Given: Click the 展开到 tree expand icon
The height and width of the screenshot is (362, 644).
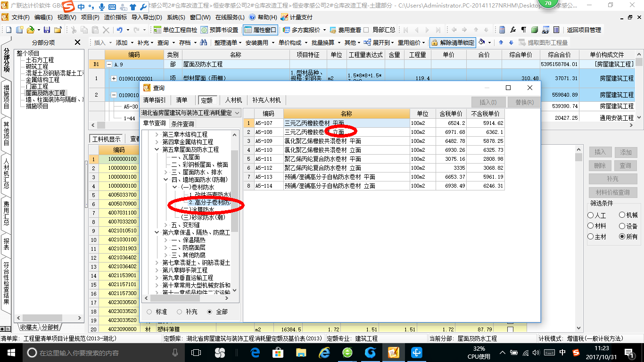Looking at the screenshot, I should pos(368,42).
